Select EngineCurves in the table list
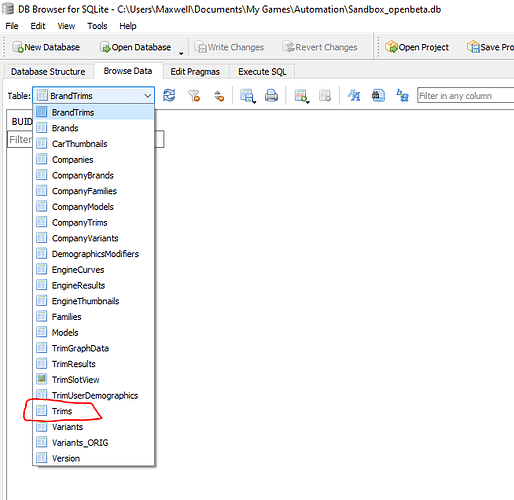The height and width of the screenshot is (500, 514). click(93, 270)
